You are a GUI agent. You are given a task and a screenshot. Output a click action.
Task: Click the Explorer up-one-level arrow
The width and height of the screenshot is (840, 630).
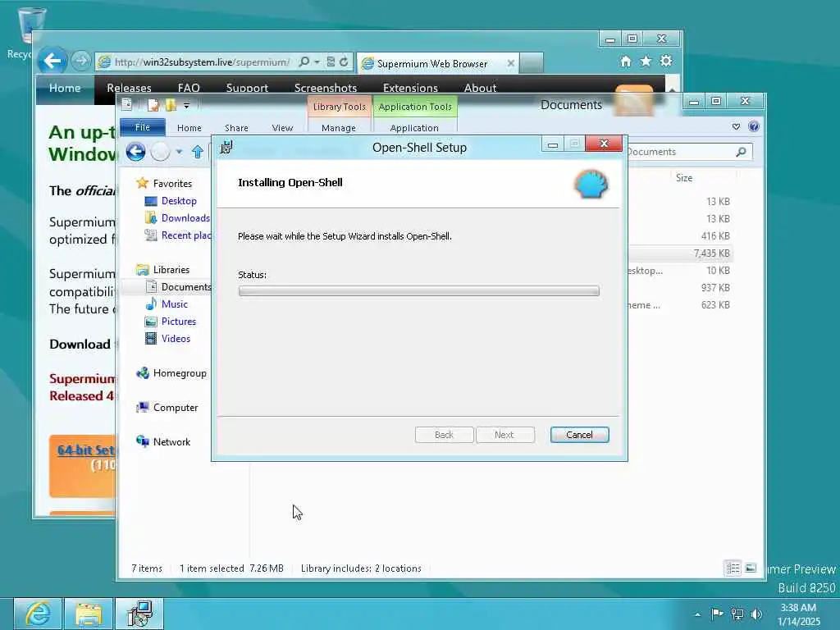click(x=198, y=152)
